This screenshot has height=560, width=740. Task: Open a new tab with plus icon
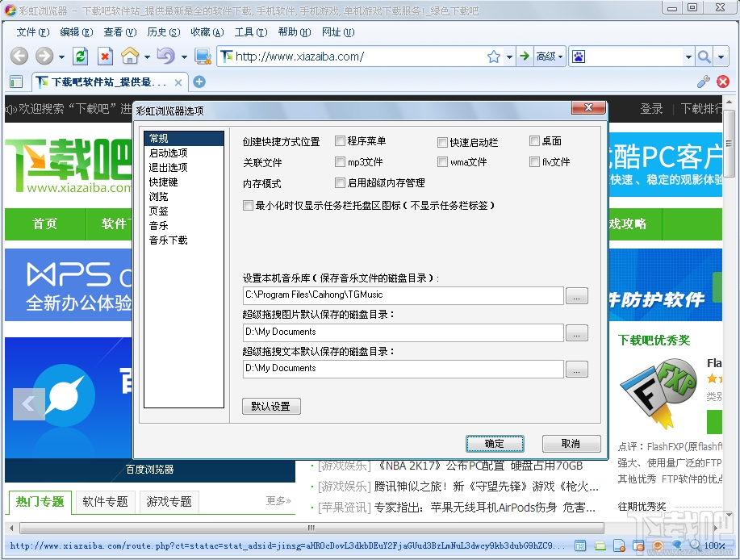pos(199,81)
